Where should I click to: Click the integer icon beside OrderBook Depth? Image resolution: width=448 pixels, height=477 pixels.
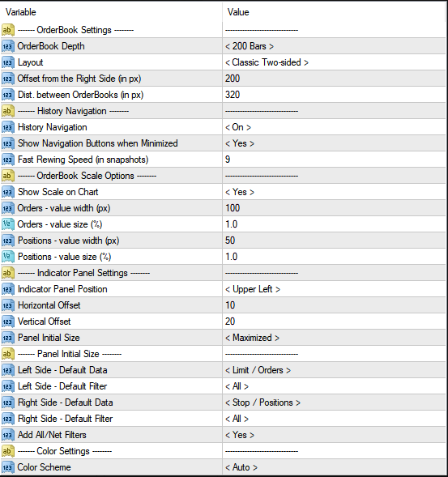7,46
